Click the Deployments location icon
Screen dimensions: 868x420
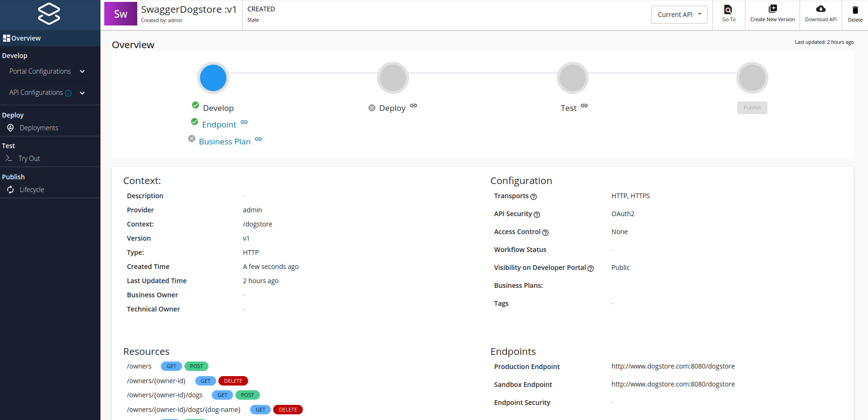[10, 128]
